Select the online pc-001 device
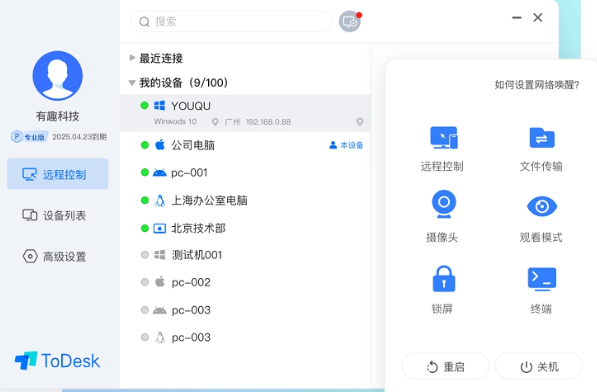The image size is (597, 392). pos(246,172)
